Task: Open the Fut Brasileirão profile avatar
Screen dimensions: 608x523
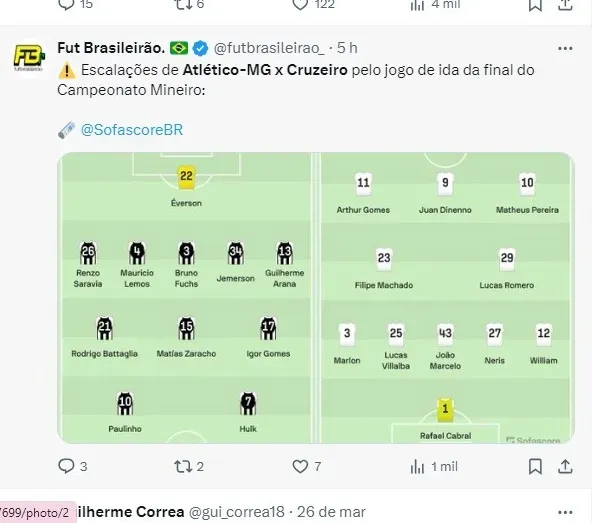Action: pos(27,58)
